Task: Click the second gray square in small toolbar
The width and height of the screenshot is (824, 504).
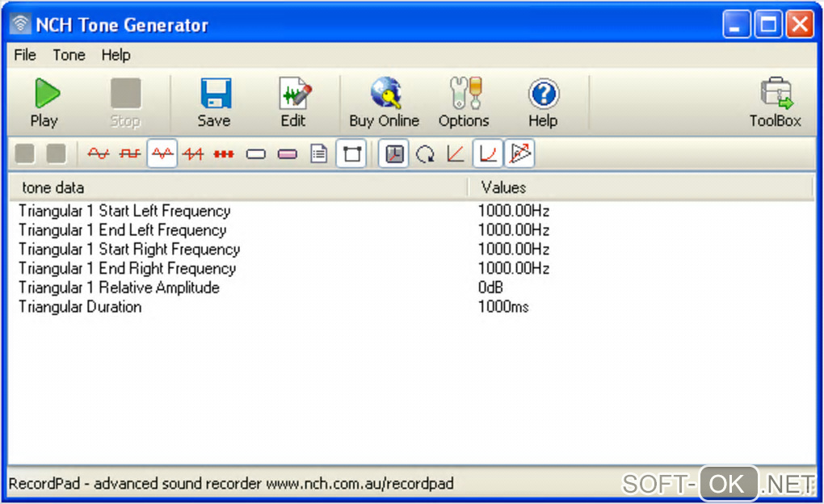Action: click(57, 154)
